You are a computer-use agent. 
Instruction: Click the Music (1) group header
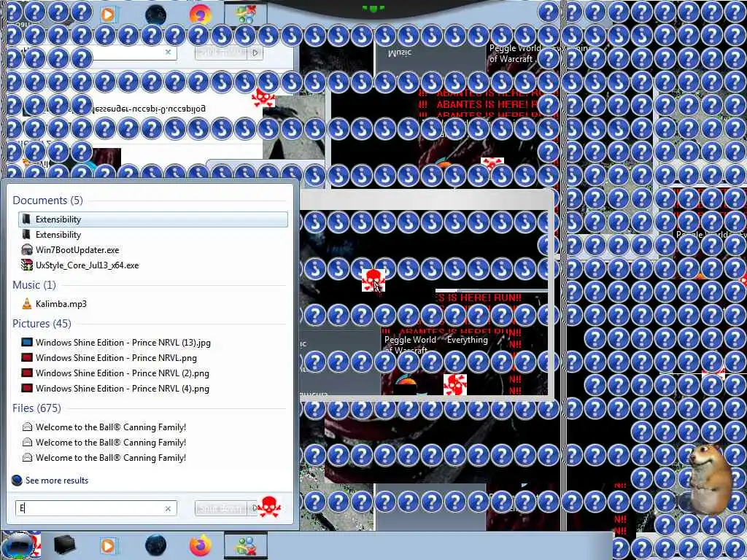point(34,285)
